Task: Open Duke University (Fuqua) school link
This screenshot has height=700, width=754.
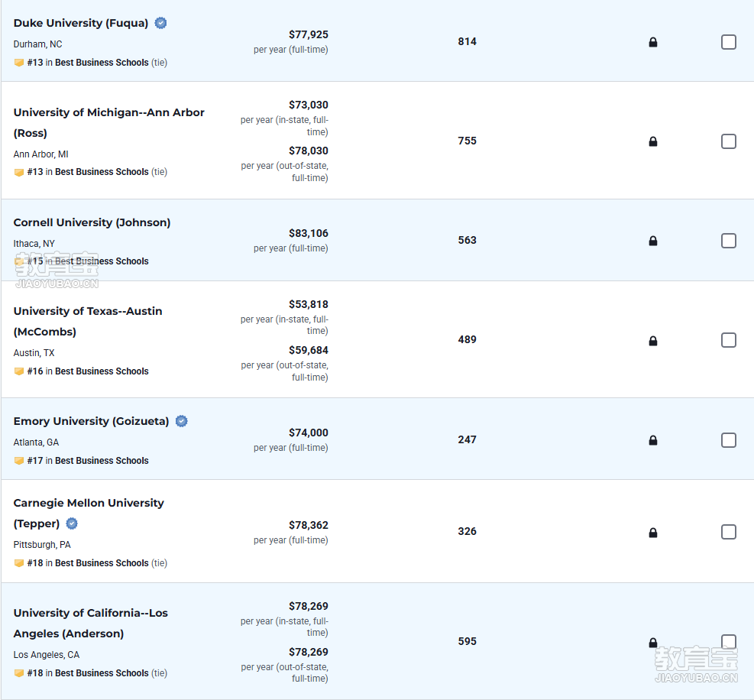Action: pyautogui.click(x=81, y=23)
